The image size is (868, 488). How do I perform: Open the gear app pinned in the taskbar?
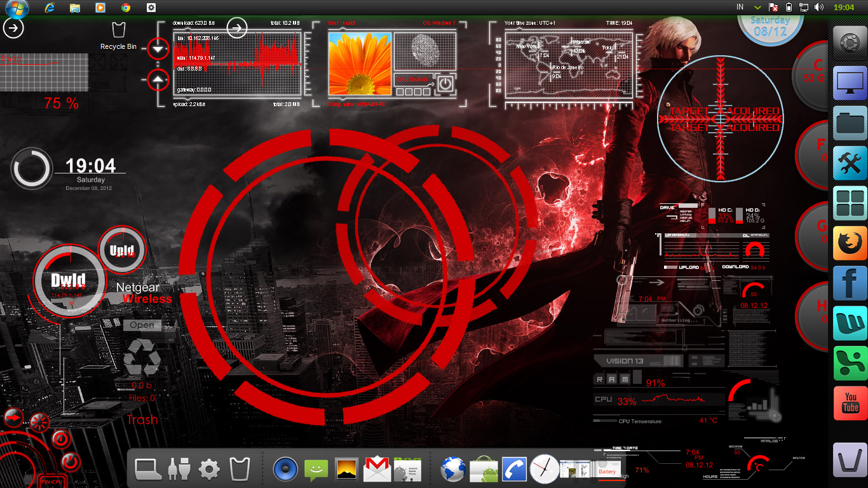(x=151, y=8)
